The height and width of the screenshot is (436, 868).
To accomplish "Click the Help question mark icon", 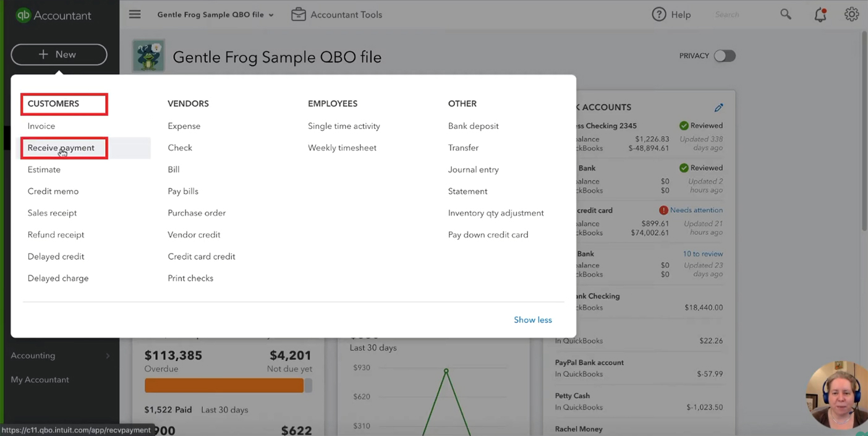I will point(659,14).
